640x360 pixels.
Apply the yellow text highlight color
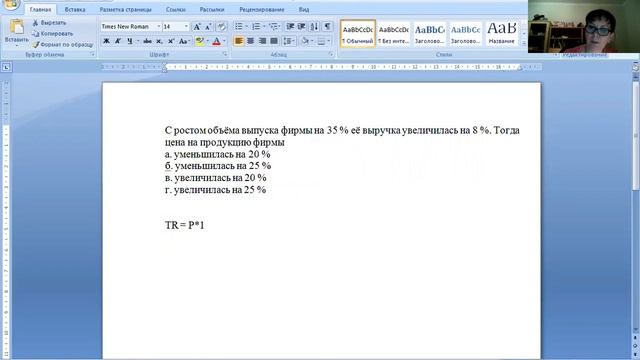coord(199,41)
